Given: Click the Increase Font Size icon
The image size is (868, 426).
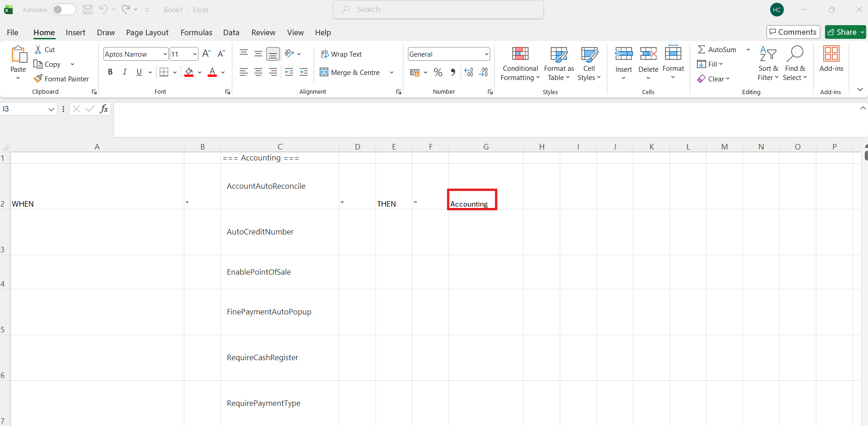Looking at the screenshot, I should (x=207, y=54).
